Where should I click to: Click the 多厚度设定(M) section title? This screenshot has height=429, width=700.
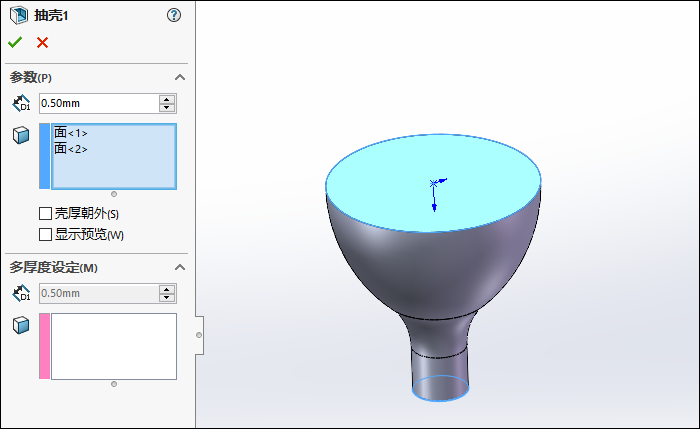tap(54, 267)
